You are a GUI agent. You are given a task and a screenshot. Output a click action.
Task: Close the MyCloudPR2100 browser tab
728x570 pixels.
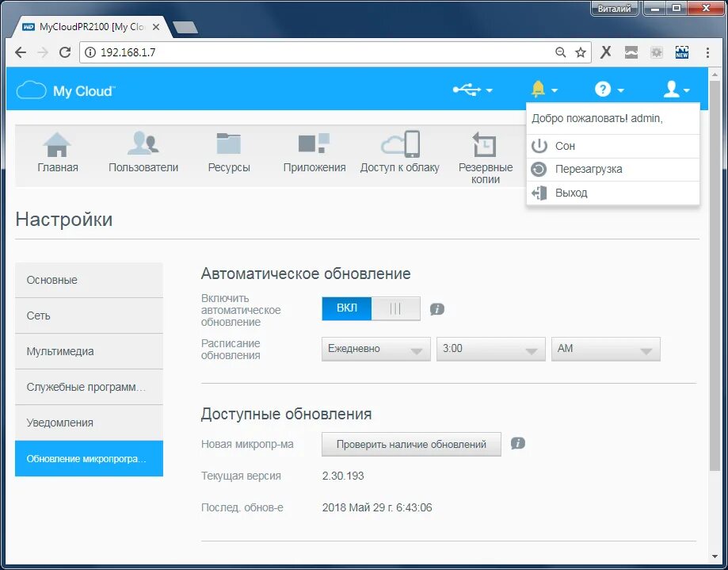pos(156,28)
